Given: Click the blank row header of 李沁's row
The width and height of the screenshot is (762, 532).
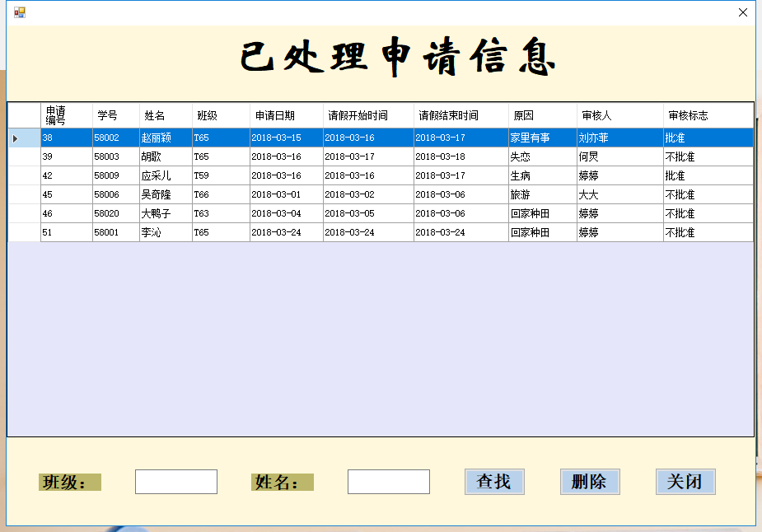Looking at the screenshot, I should pyautogui.click(x=24, y=232).
